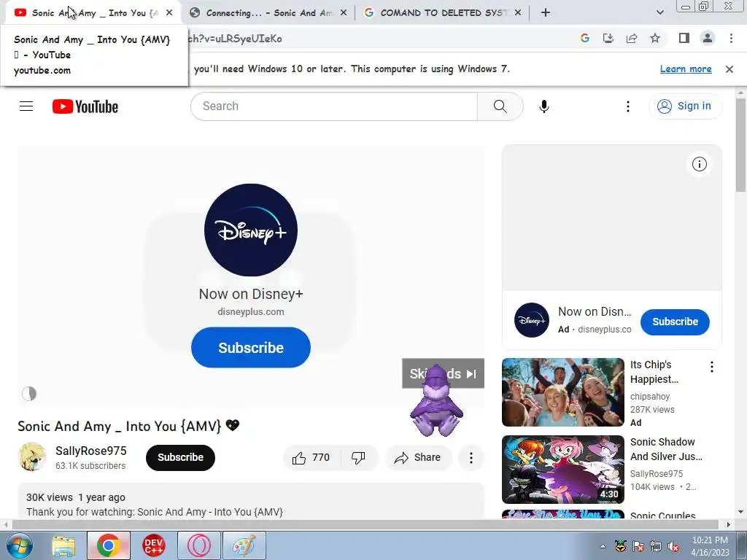
Task: Expand the tab search dropdown arrow
Action: [x=659, y=12]
